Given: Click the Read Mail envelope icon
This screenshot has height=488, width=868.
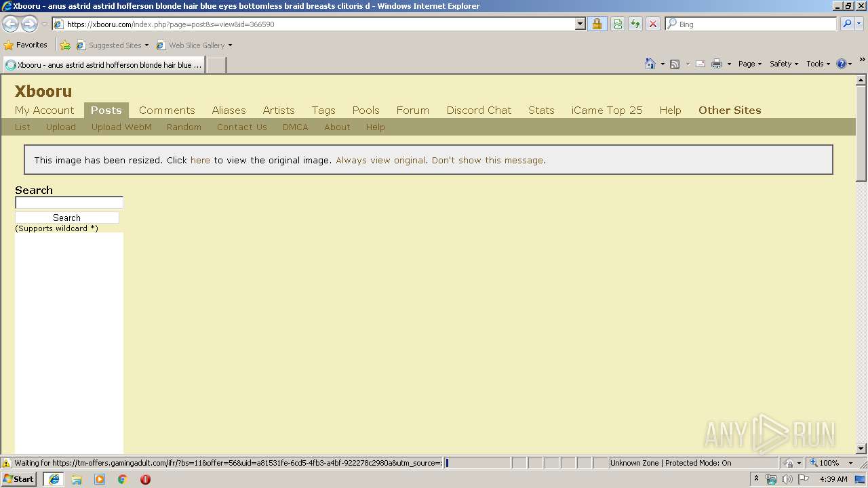Looking at the screenshot, I should point(701,64).
